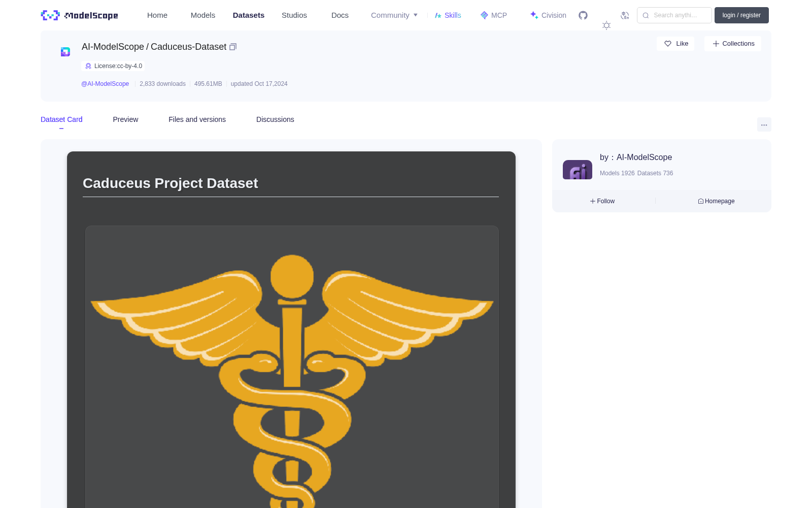Click the dataset avatar icon beside title
The width and height of the screenshot is (812, 508).
point(65,52)
